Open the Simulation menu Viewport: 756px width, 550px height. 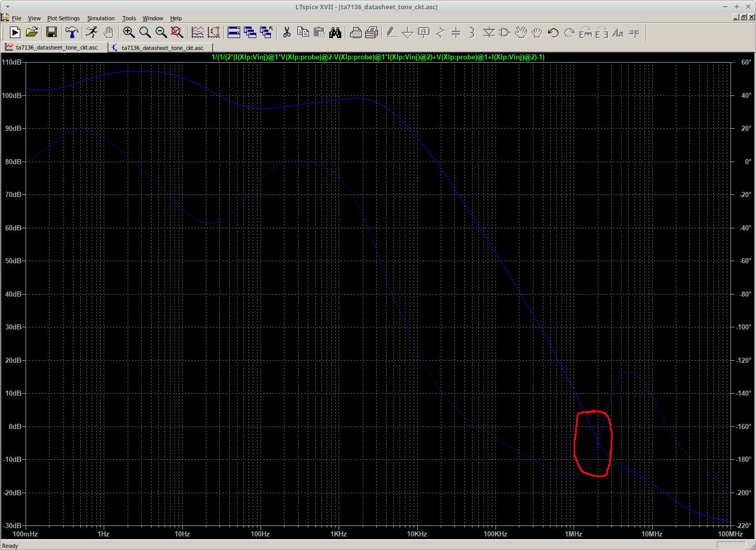[101, 18]
